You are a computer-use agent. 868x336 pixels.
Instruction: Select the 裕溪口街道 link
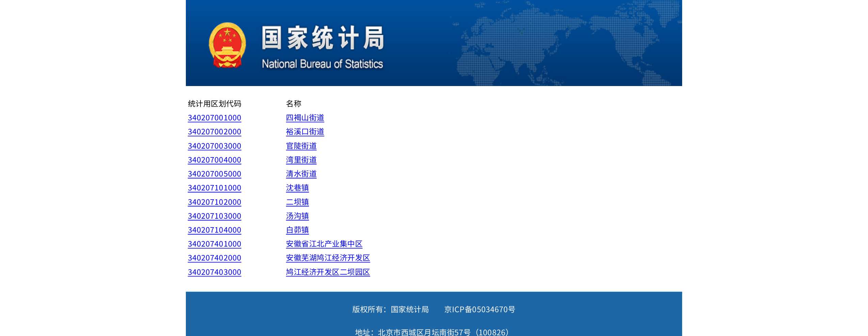tap(305, 132)
